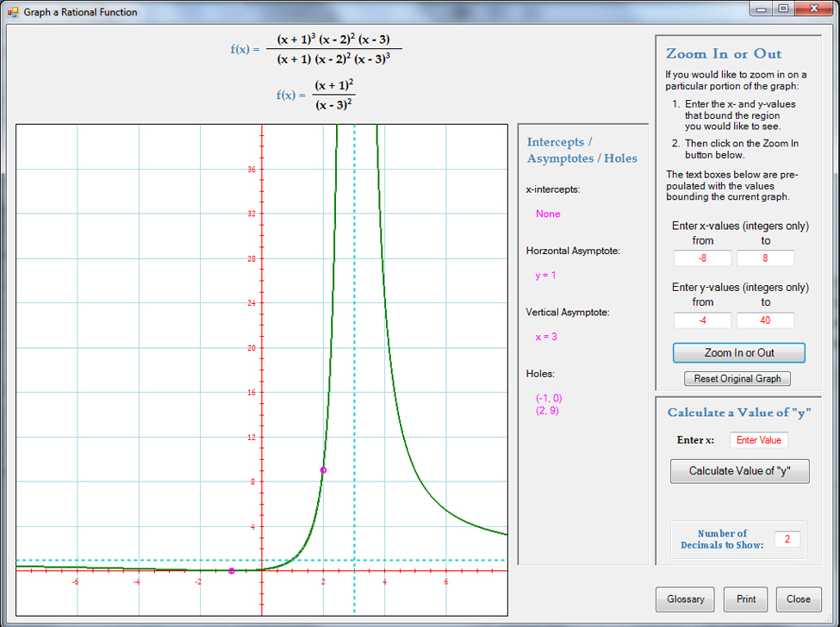Click the hole marker at (-1, 0) on the graph
The image size is (840, 627).
click(231, 571)
